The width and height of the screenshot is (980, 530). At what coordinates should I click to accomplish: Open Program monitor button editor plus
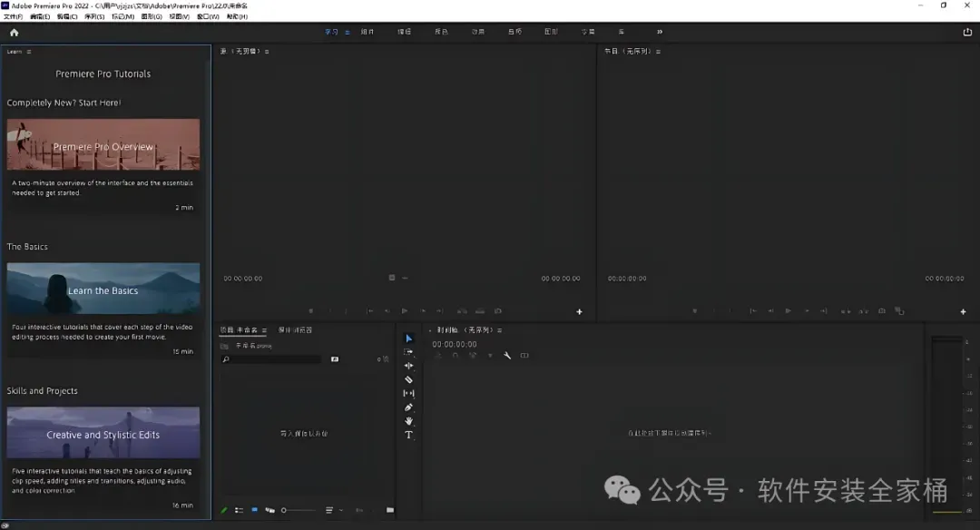pyautogui.click(x=963, y=312)
